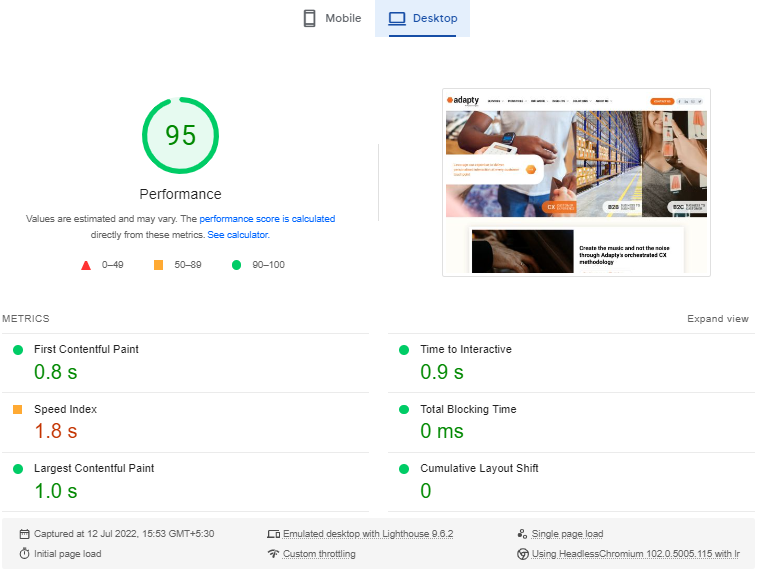Click the Single page load label
759x572 pixels.
567,534
